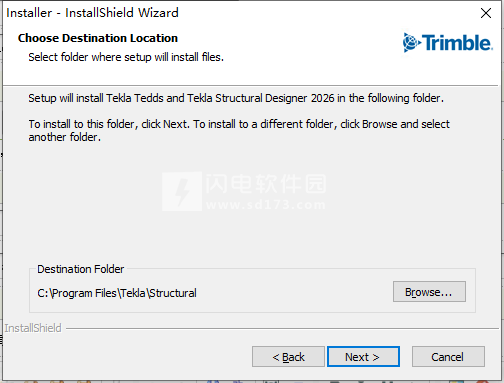Screen dimensions: 504x383
Task: Go back using the Back button
Action: point(288,357)
